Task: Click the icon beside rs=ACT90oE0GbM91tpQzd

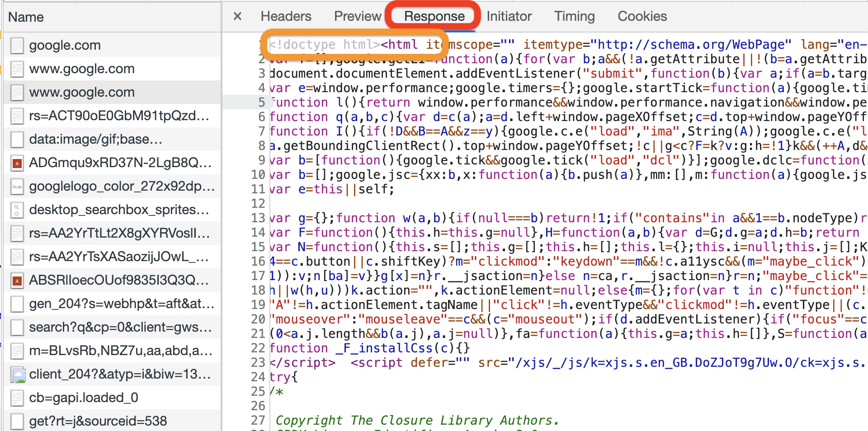Action: click(x=17, y=116)
